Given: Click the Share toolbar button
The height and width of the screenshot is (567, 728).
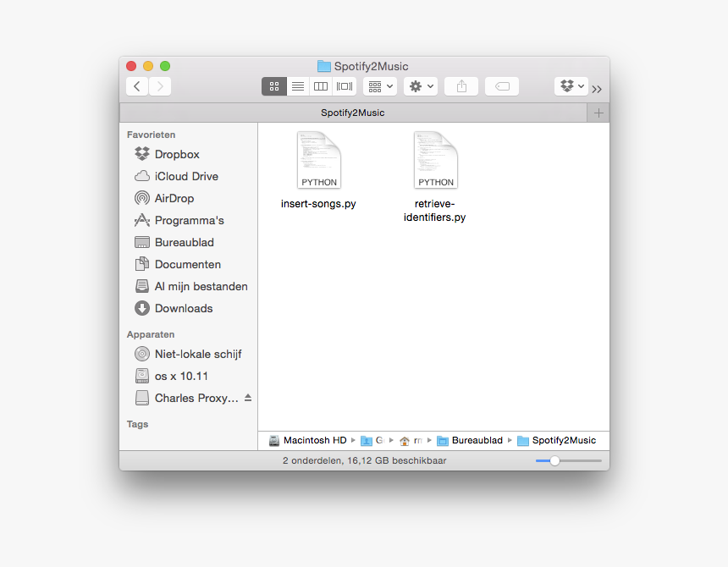Looking at the screenshot, I should coord(461,86).
